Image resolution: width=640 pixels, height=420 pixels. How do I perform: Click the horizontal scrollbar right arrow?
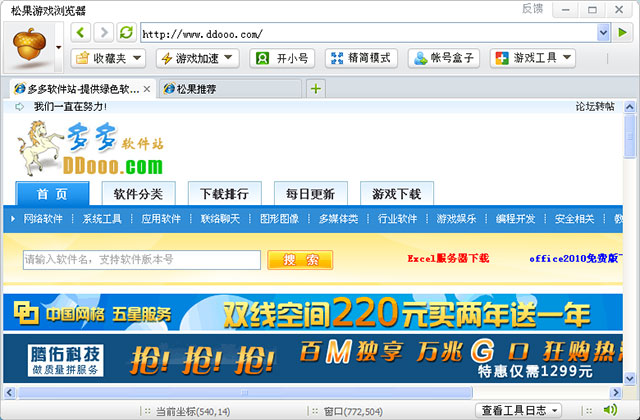(616, 393)
